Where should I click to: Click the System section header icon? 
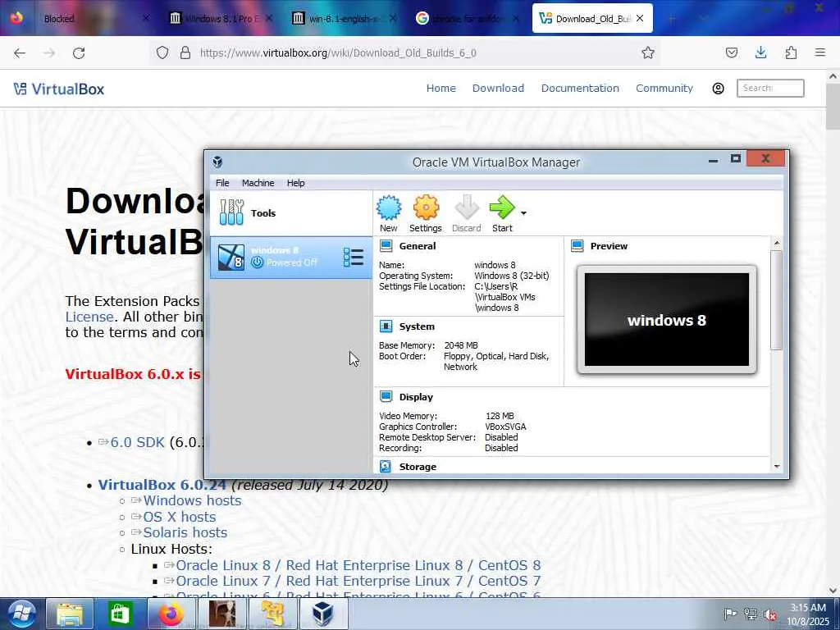point(386,326)
